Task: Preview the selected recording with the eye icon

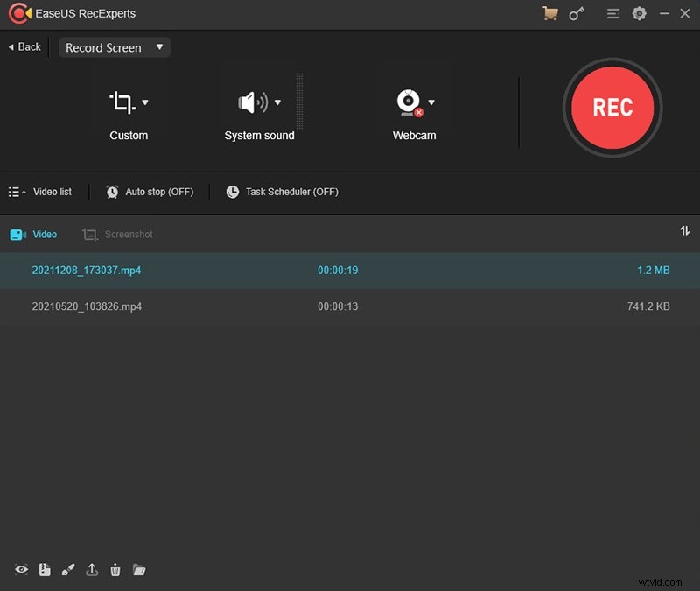Action: coord(21,570)
